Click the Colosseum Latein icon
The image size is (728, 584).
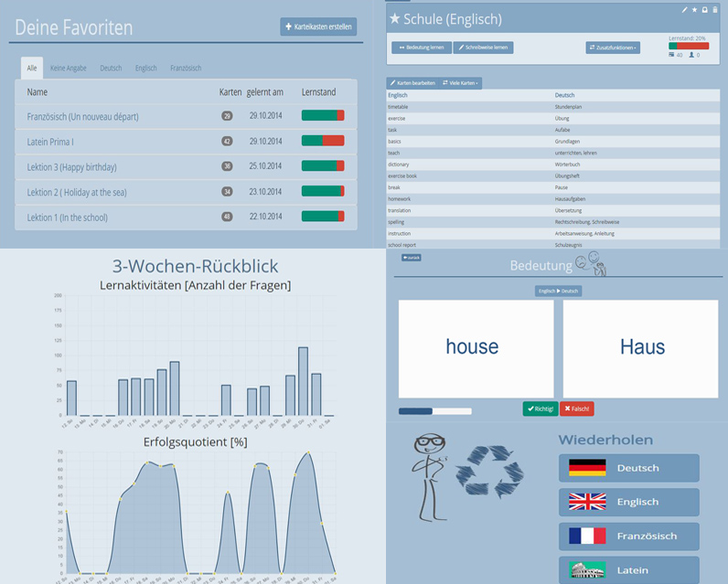tap(587, 569)
